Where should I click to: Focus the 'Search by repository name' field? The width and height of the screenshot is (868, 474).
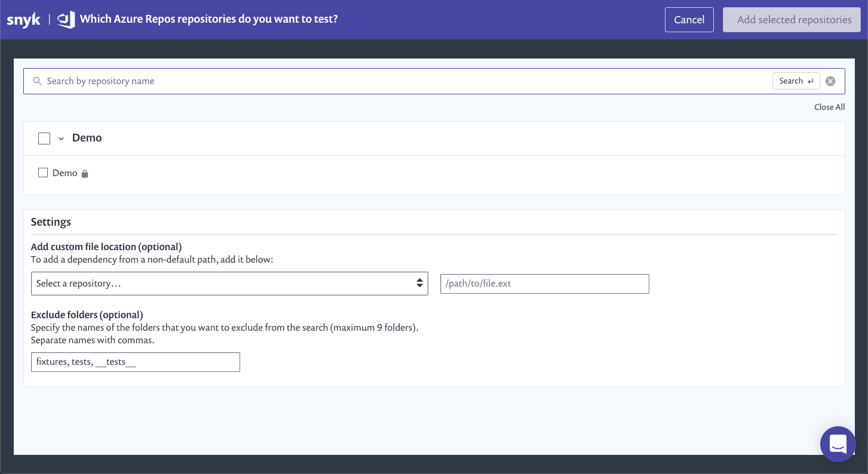(x=400, y=81)
